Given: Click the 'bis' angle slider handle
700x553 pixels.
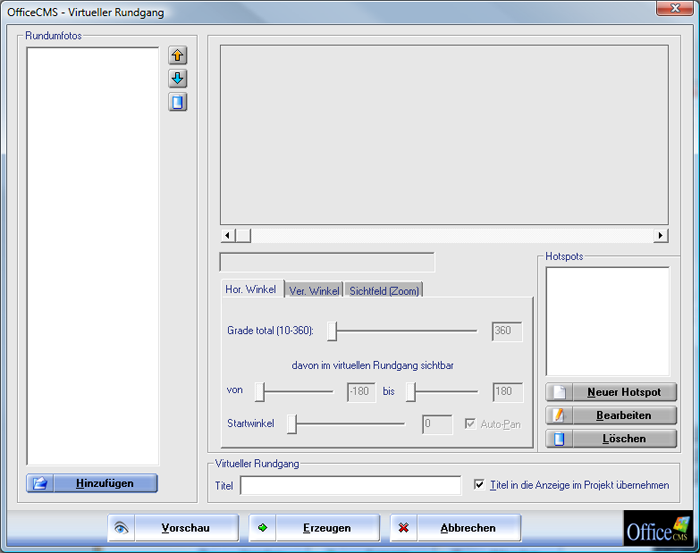Looking at the screenshot, I should (411, 392).
